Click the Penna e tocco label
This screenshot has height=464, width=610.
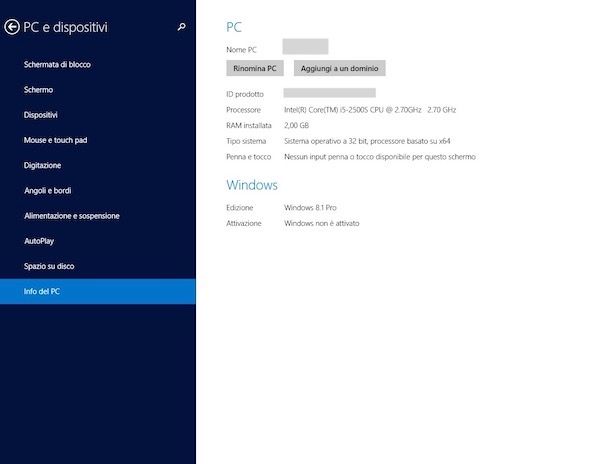click(x=249, y=157)
